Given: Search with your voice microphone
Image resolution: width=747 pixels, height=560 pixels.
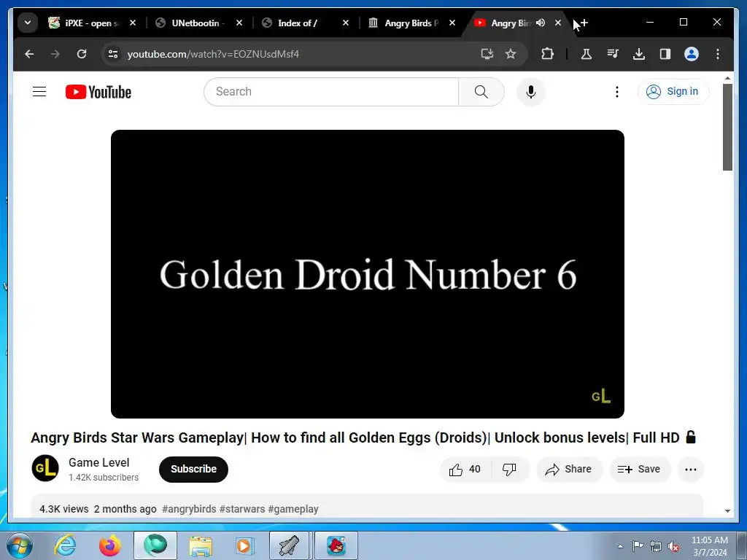Looking at the screenshot, I should point(531,92).
